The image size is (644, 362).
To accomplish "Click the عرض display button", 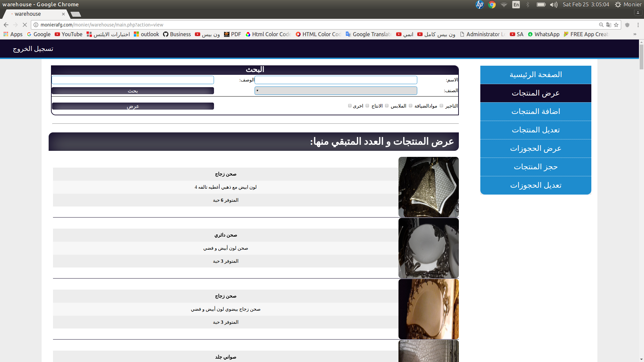I will pyautogui.click(x=133, y=106).
